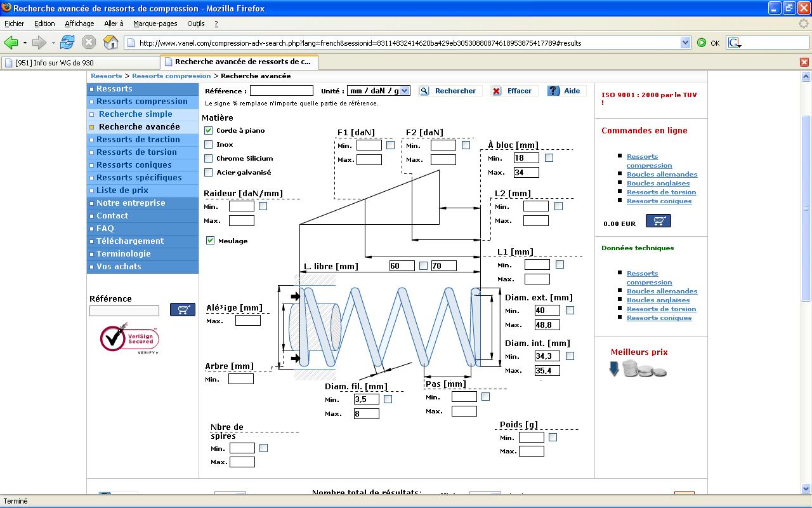812x508 pixels.
Task: Click the Firefox back arrow button
Action: point(11,43)
